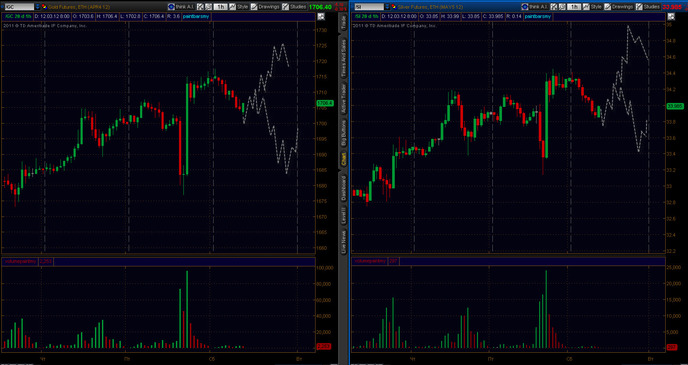The height and width of the screenshot is (365, 688).
Task: Select the 1h timeframe button on gold chart
Action: click(220, 7)
